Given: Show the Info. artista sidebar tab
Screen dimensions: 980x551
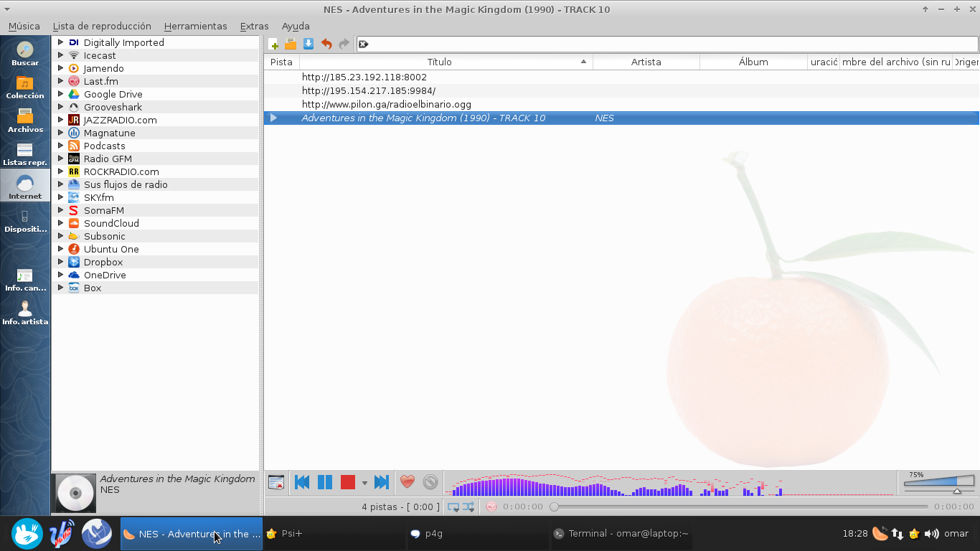Looking at the screenshot, I should 25,314.
